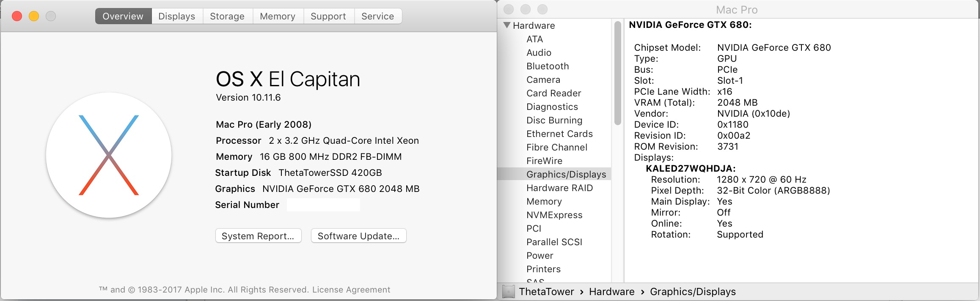Click the NVIDIA GeForce GTX 680 heading
Screen dimensions: 980x301
pos(690,25)
